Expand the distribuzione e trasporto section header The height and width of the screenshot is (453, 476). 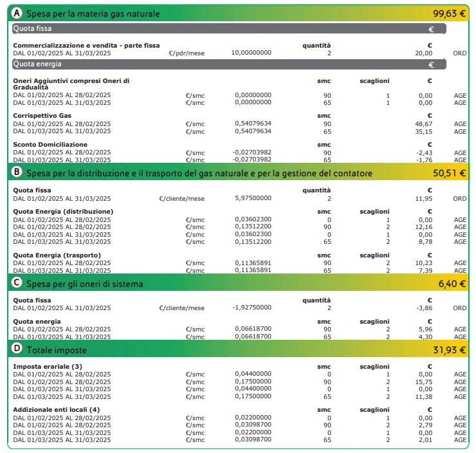tap(199, 173)
